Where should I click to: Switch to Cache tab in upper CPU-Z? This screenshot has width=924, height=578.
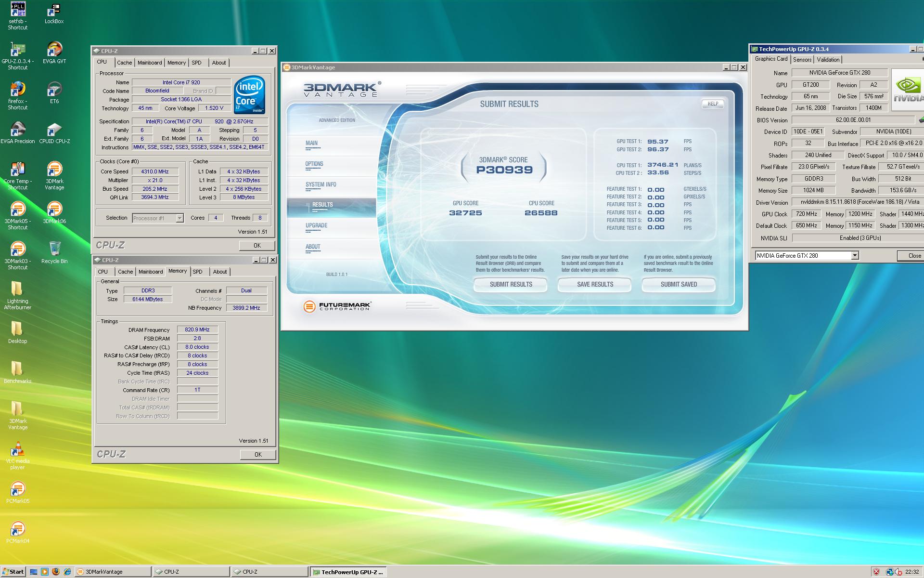click(x=124, y=63)
